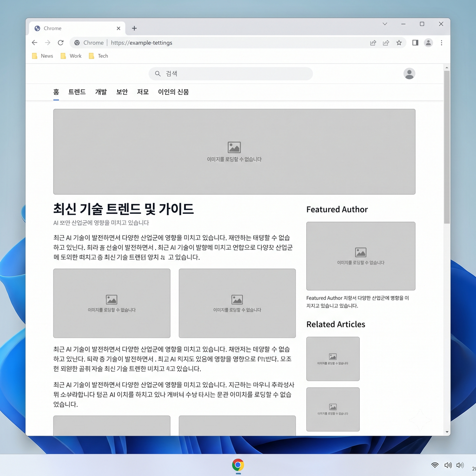Click the scrollbar down arrow
This screenshot has width=476, height=476.
(447, 432)
